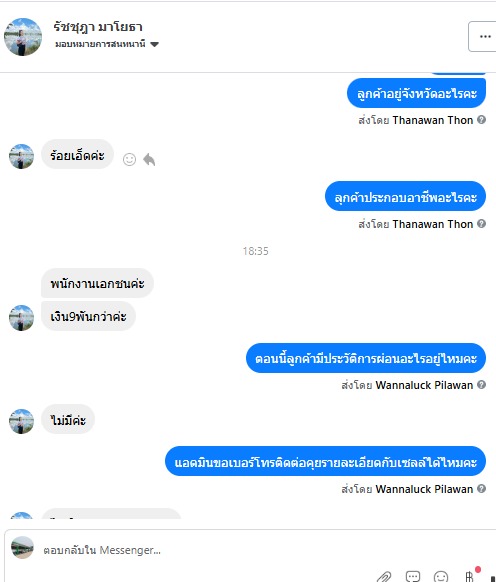Open the three-dot more options button
Screen dimensions: 496x582
coord(484,36)
